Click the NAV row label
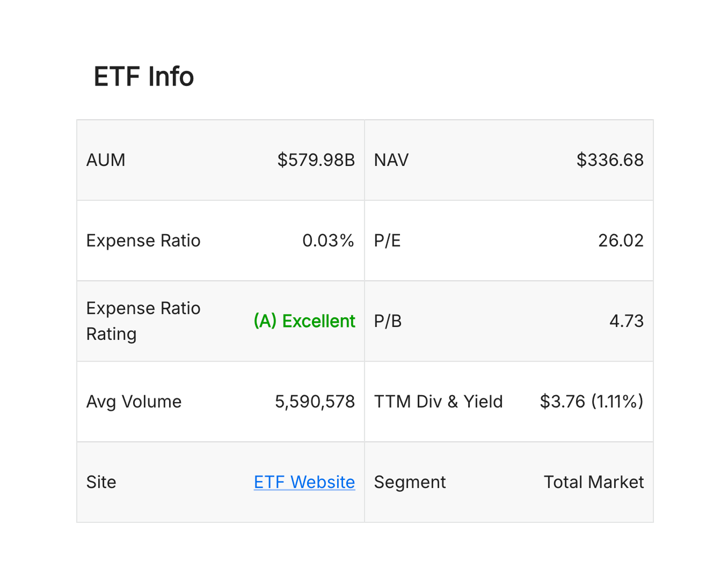The width and height of the screenshot is (728, 569). pos(391,160)
